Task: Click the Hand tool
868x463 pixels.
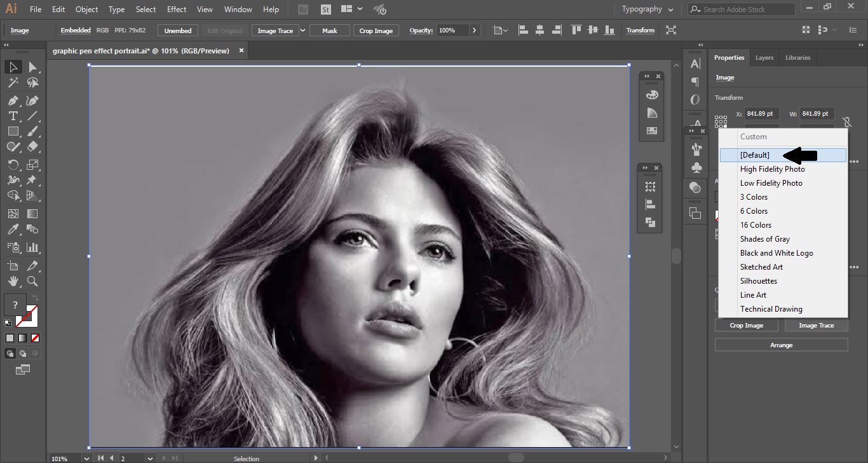Action: [13, 281]
